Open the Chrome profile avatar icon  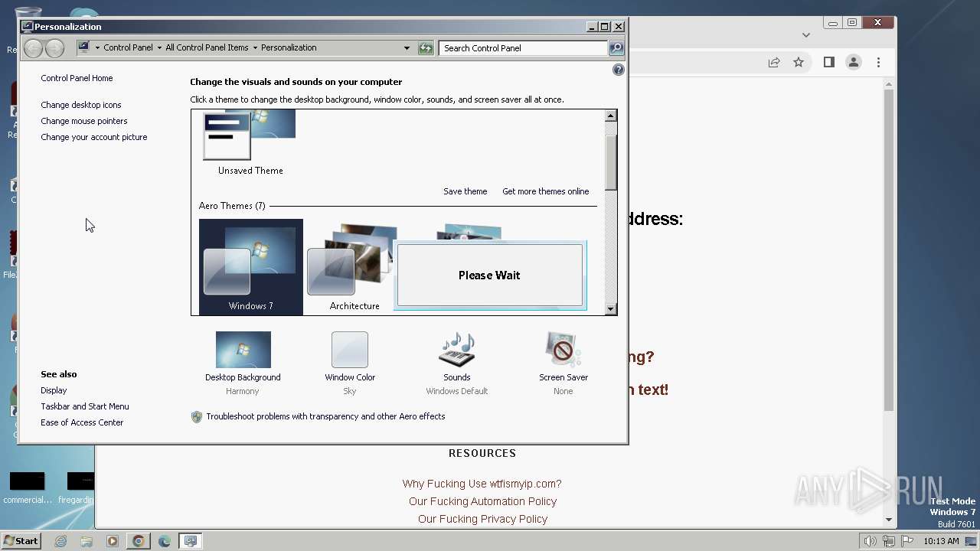[x=854, y=63]
